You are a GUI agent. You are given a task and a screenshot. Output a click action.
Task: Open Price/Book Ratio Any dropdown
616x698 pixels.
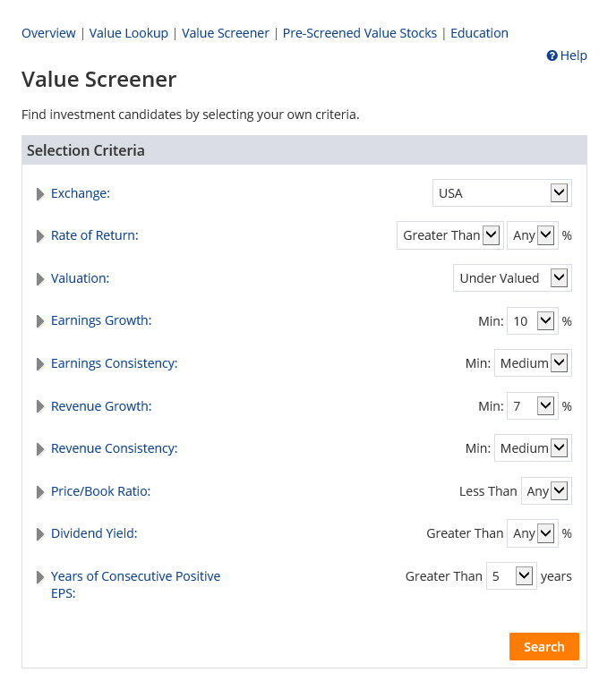click(x=546, y=491)
